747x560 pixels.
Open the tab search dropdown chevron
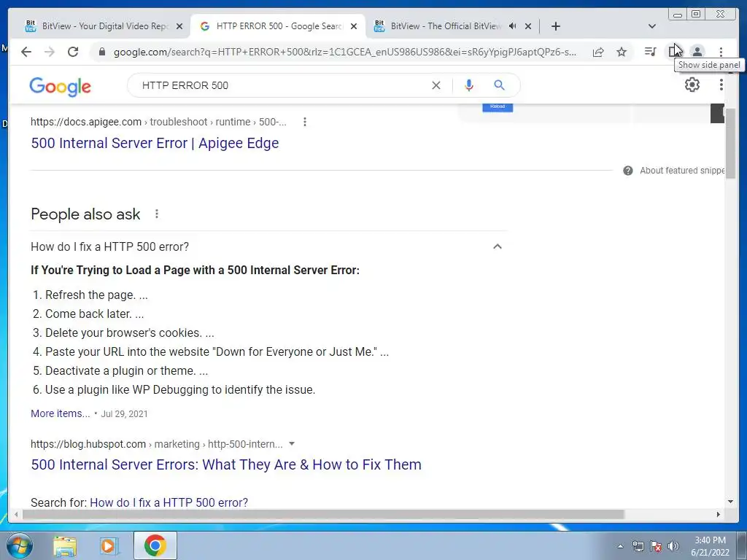652,26
